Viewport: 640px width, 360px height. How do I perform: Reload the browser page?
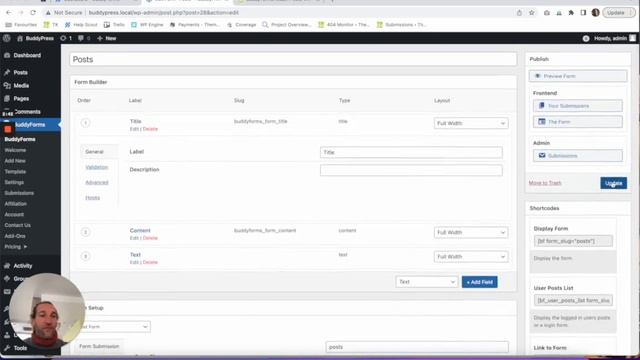(x=33, y=13)
